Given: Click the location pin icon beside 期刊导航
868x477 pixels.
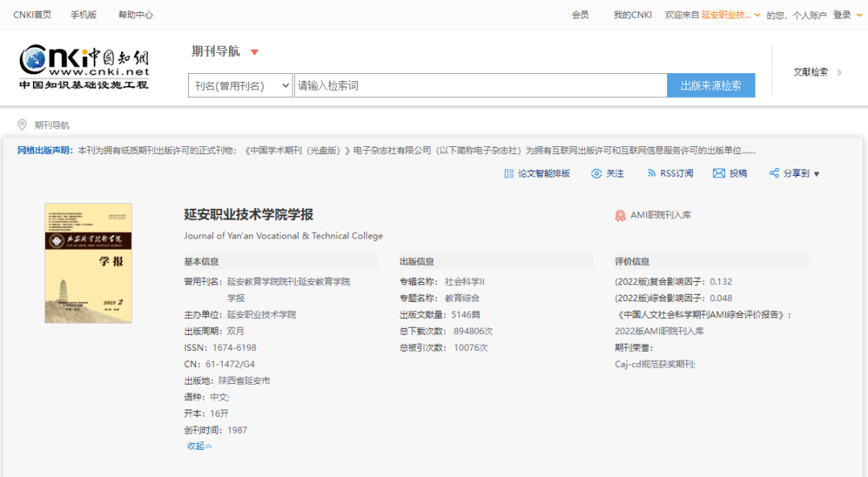Looking at the screenshot, I should 23,125.
